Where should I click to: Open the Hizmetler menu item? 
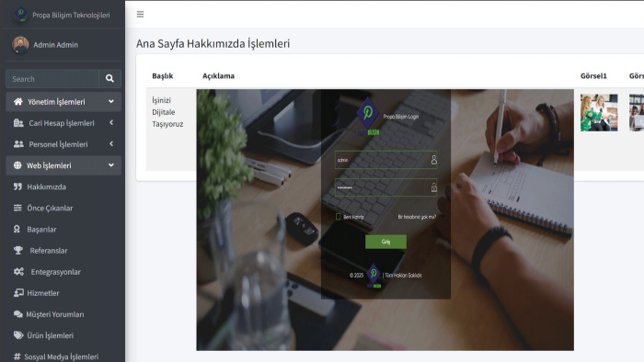[63, 293]
